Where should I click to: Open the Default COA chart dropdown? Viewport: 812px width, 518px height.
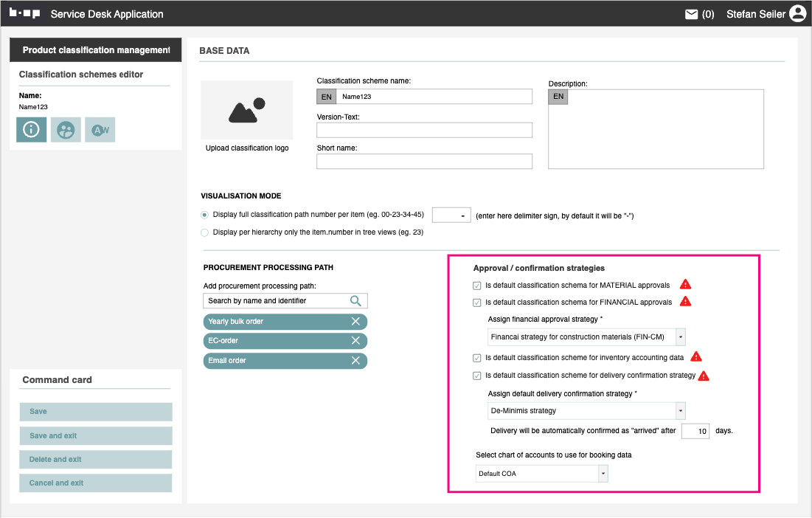click(x=603, y=474)
